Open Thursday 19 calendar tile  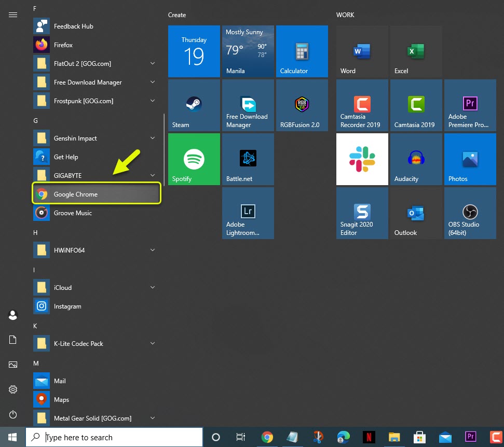194,51
